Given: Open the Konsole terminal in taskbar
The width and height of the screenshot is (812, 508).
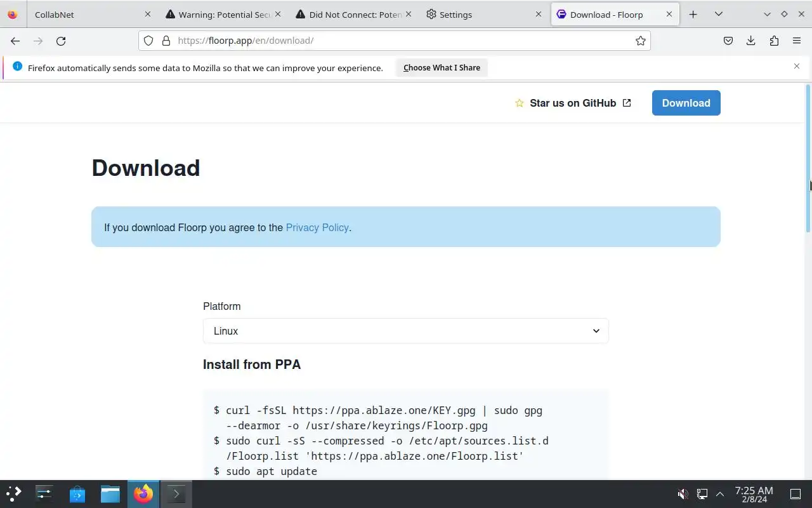Looking at the screenshot, I should 176,493.
